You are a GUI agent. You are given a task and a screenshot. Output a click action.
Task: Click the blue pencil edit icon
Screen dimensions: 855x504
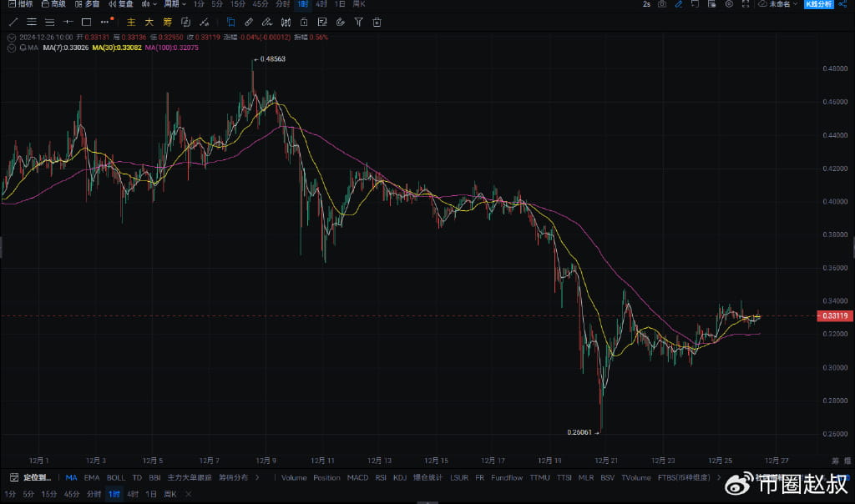pyautogui.click(x=678, y=4)
